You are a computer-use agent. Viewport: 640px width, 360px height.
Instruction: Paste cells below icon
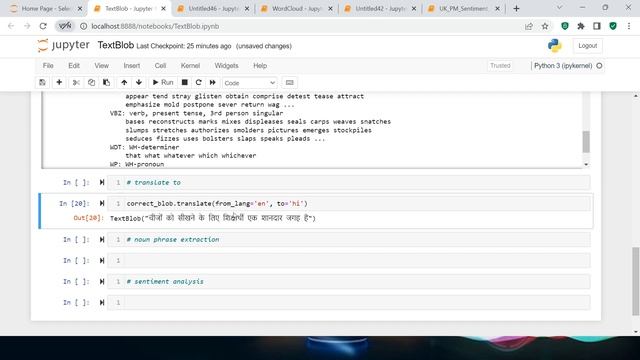click(x=107, y=82)
